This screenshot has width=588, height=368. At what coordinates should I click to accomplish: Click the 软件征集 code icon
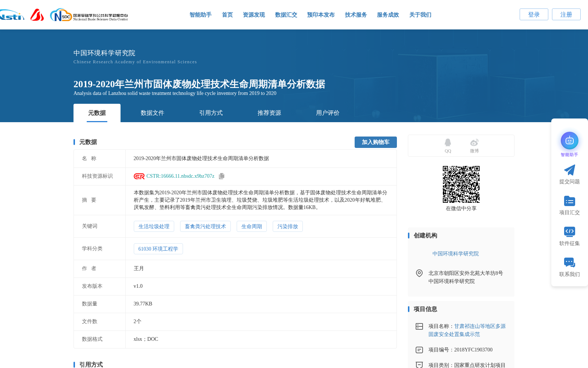pyautogui.click(x=570, y=231)
